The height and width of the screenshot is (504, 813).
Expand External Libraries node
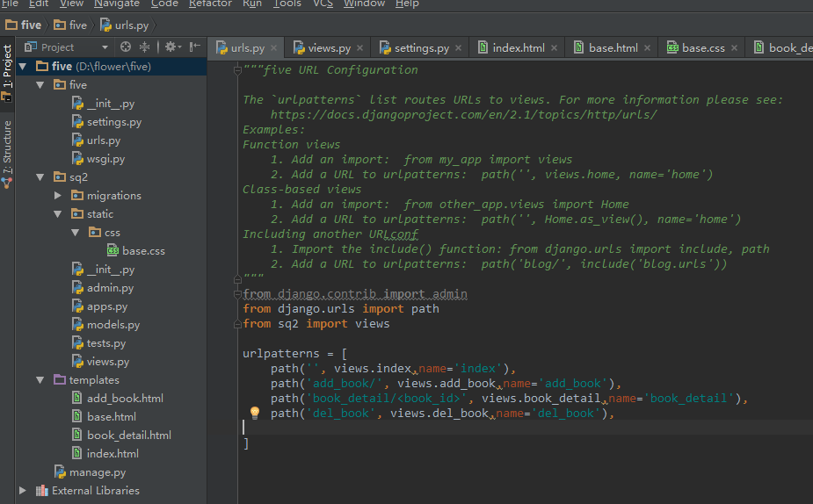click(23, 491)
